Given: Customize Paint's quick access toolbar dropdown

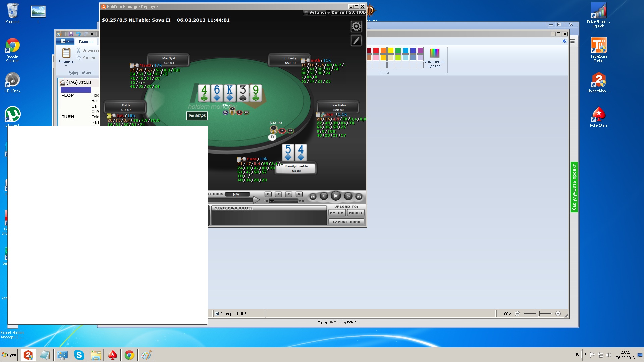Looking at the screenshot, I should pyautogui.click(x=92, y=34).
